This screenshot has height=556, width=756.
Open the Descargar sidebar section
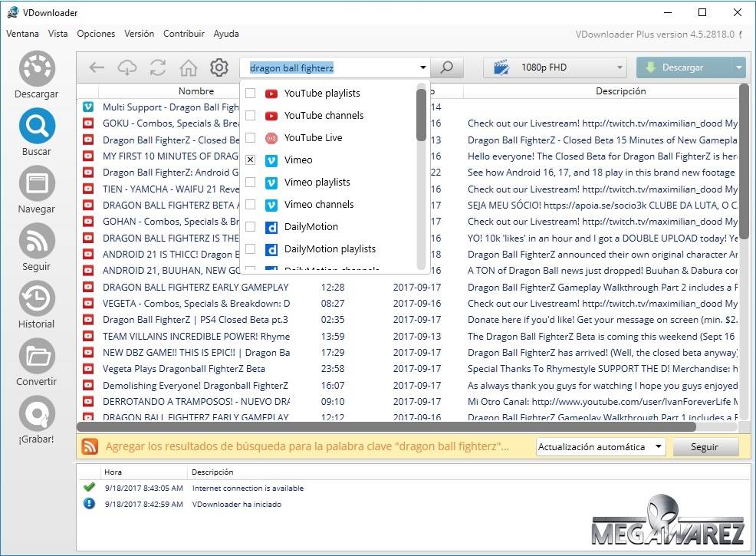click(x=37, y=74)
